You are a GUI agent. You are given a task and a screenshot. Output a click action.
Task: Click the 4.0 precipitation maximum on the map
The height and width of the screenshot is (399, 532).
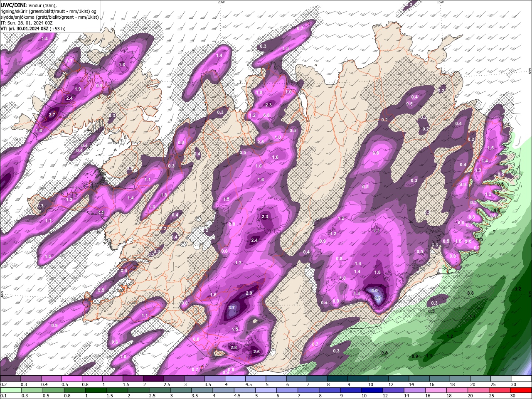374,291
